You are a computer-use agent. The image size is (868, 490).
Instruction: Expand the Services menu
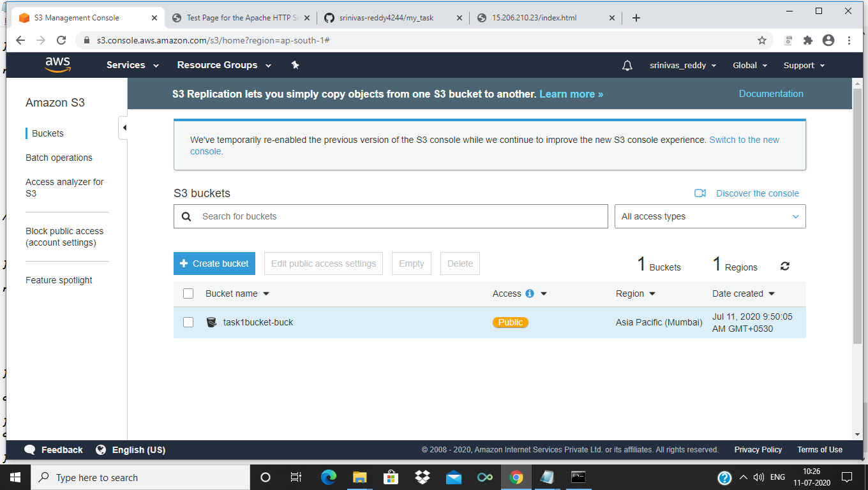coord(133,65)
